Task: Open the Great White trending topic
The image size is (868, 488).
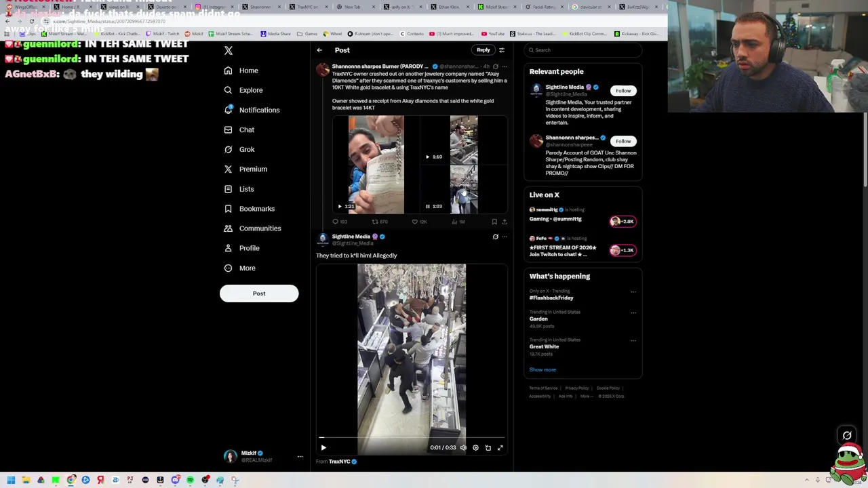Action: [544, 346]
